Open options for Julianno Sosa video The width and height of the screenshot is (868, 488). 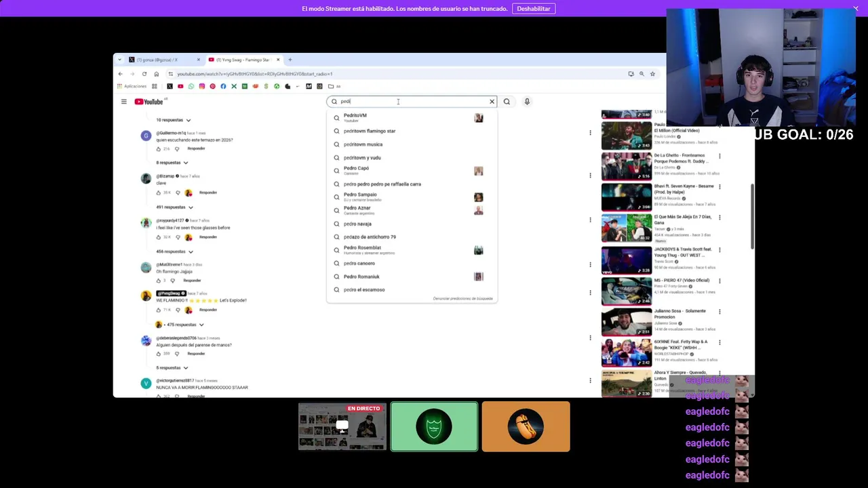click(719, 311)
